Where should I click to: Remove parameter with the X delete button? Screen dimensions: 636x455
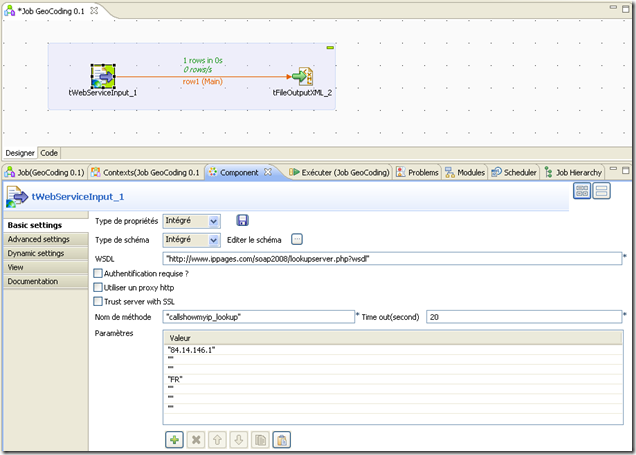(196, 439)
